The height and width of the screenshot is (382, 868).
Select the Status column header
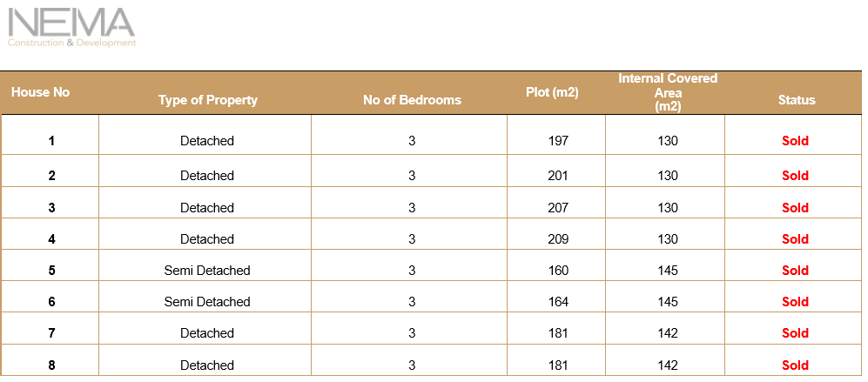click(797, 100)
